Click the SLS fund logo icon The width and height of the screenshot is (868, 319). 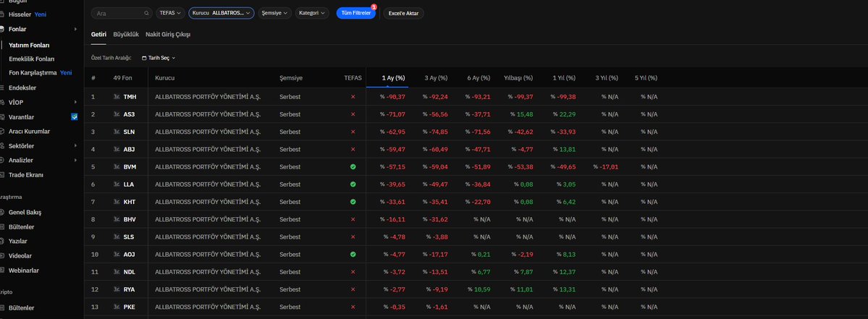tap(117, 237)
